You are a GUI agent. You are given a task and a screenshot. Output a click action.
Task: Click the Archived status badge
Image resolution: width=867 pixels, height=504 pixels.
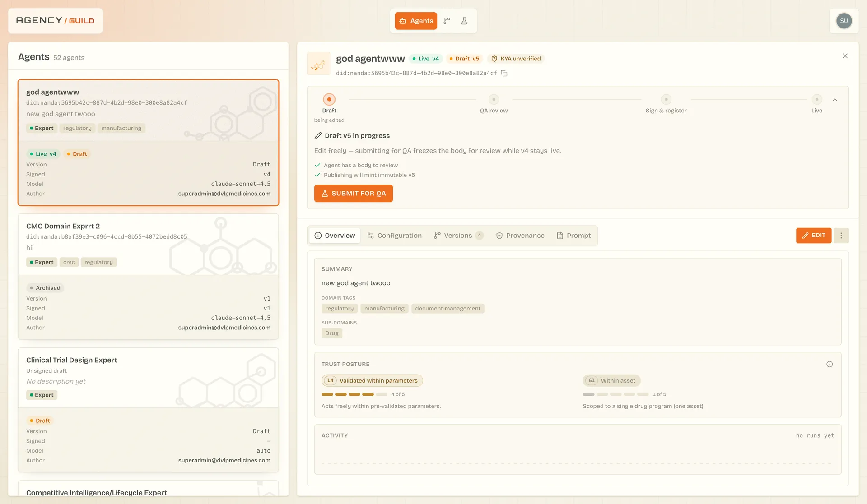pos(45,288)
